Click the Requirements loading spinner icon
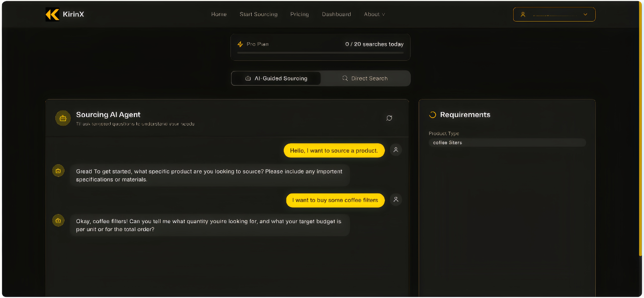This screenshot has width=644, height=298. pyautogui.click(x=433, y=115)
